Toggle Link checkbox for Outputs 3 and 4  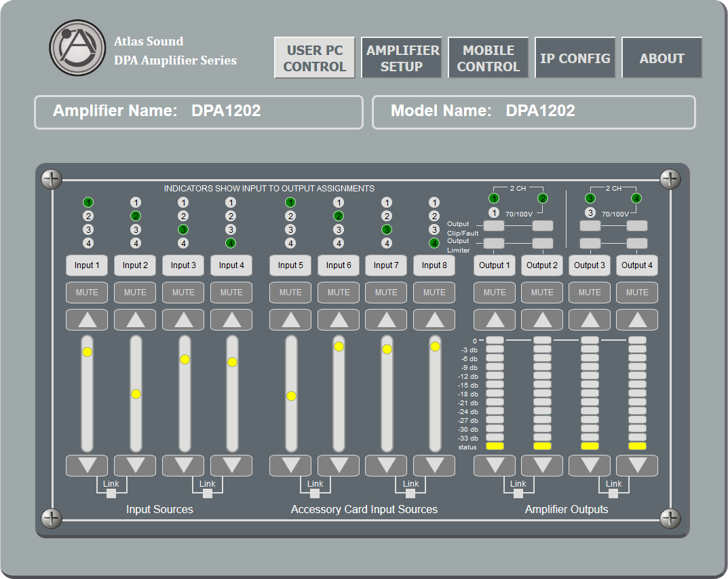coord(613,493)
